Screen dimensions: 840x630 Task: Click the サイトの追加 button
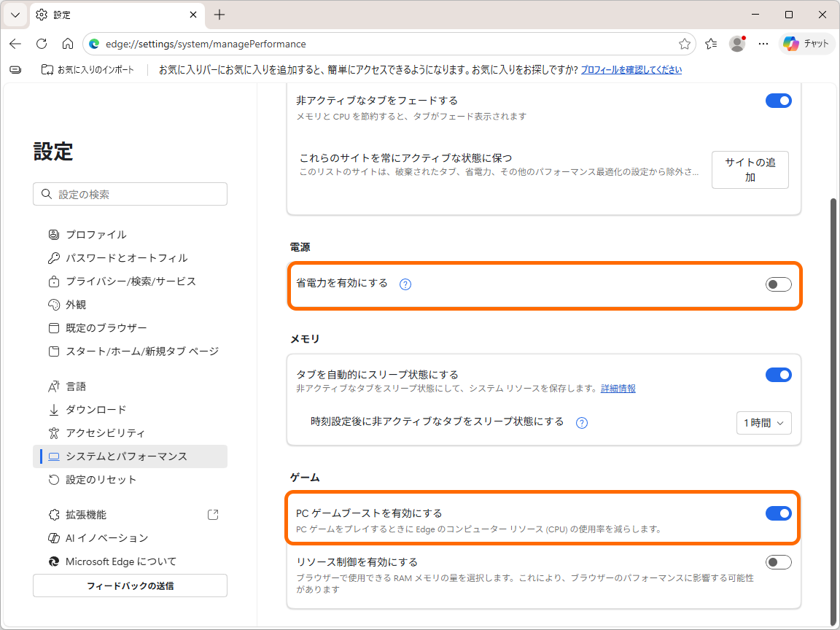point(750,170)
